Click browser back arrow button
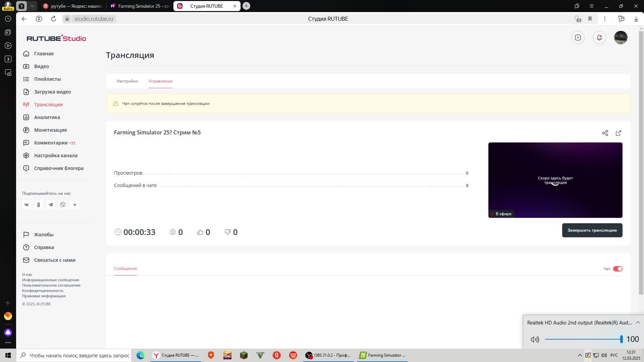This screenshot has height=362, width=644. [24, 19]
